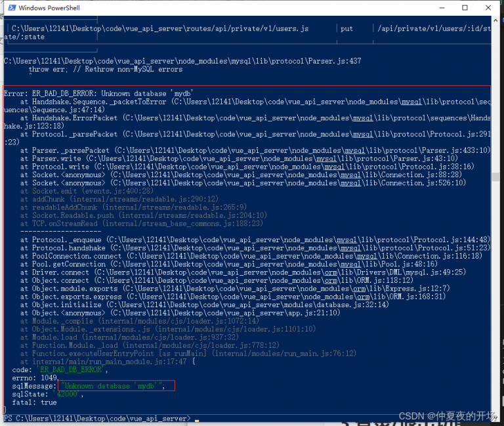Click the 'at Module._compile' stack line
The image size is (504, 426).
pos(140,321)
